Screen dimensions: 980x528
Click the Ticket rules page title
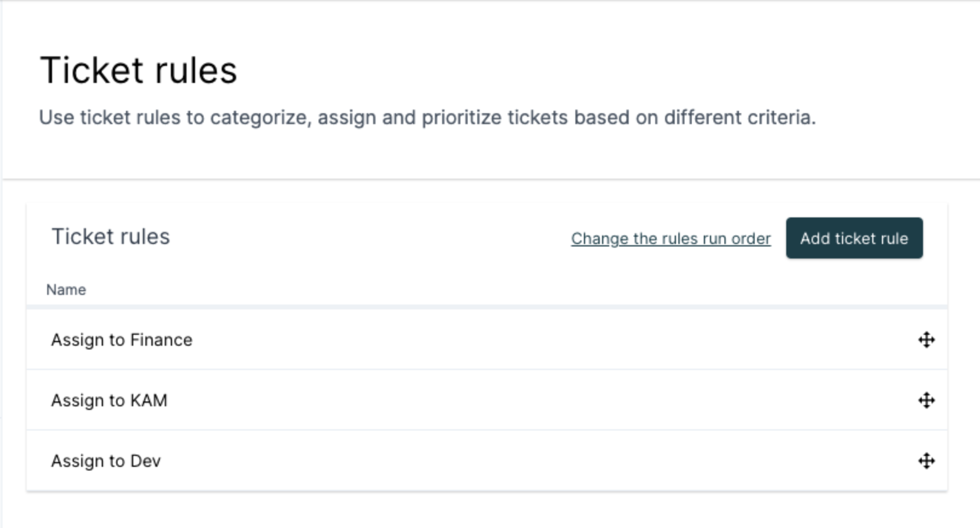(138, 70)
